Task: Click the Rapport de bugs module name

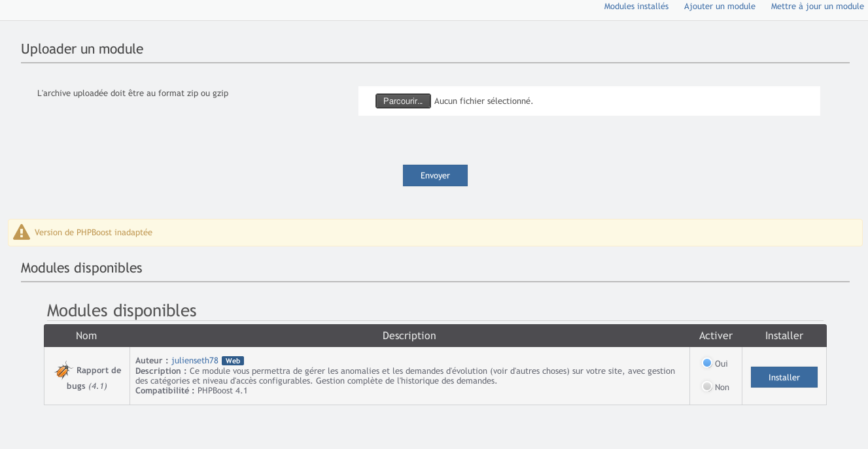Action: point(98,371)
